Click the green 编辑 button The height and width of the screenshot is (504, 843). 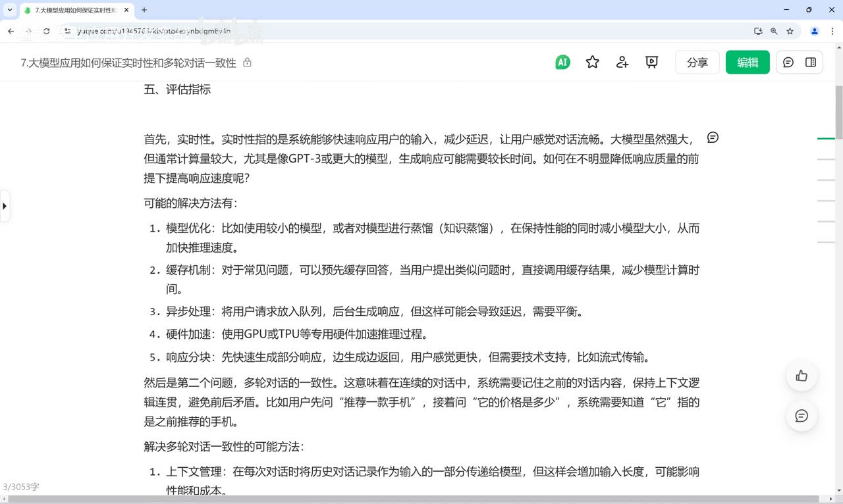(x=748, y=63)
